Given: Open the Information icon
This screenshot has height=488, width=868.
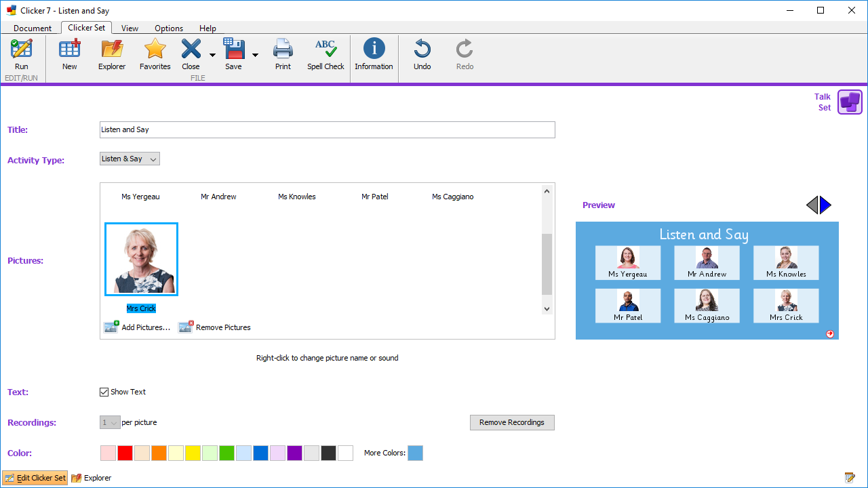Looking at the screenshot, I should [374, 49].
